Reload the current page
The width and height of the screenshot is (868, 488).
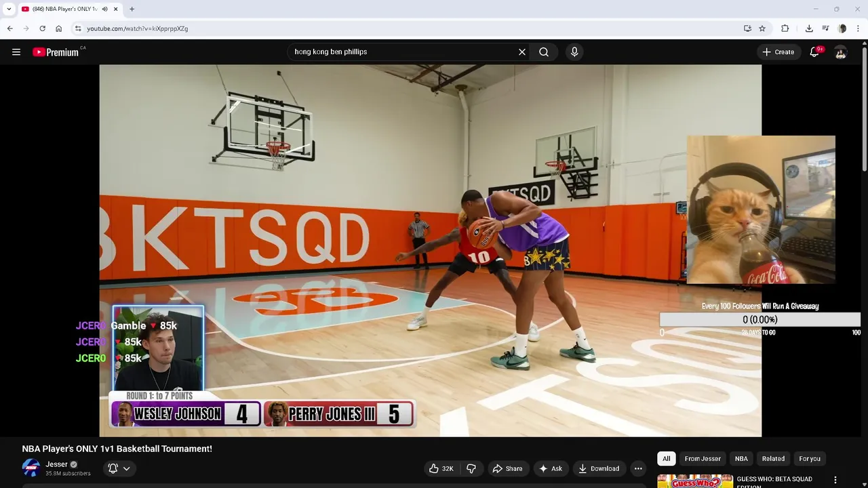(x=42, y=28)
